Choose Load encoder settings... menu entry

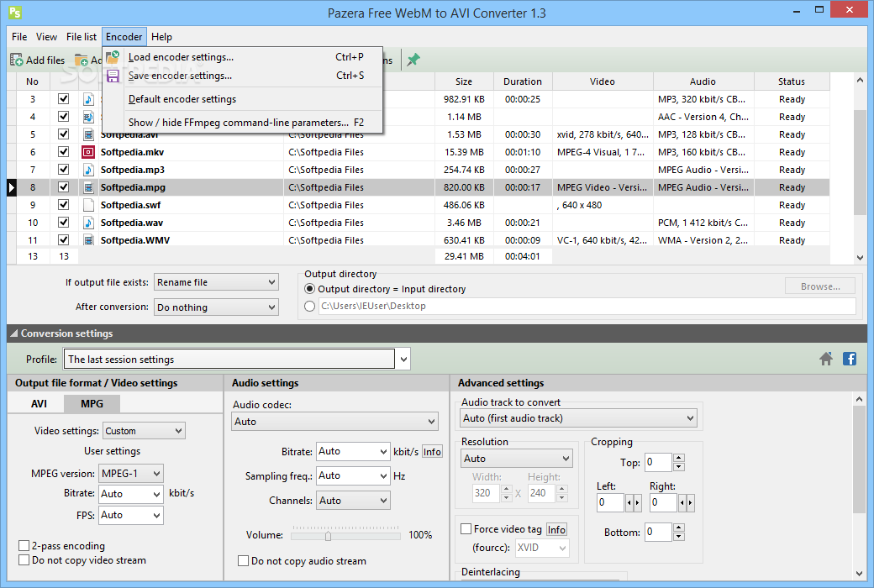(x=243, y=57)
